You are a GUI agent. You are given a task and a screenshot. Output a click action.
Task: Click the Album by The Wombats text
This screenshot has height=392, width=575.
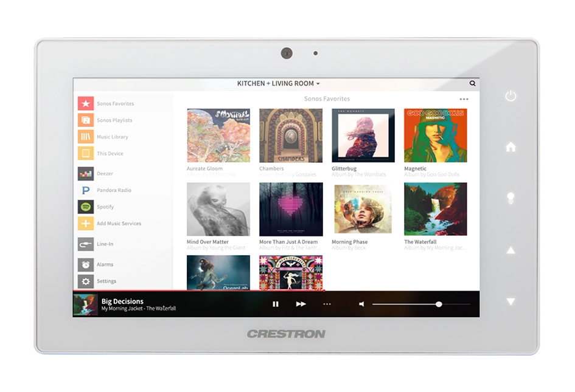click(x=358, y=174)
